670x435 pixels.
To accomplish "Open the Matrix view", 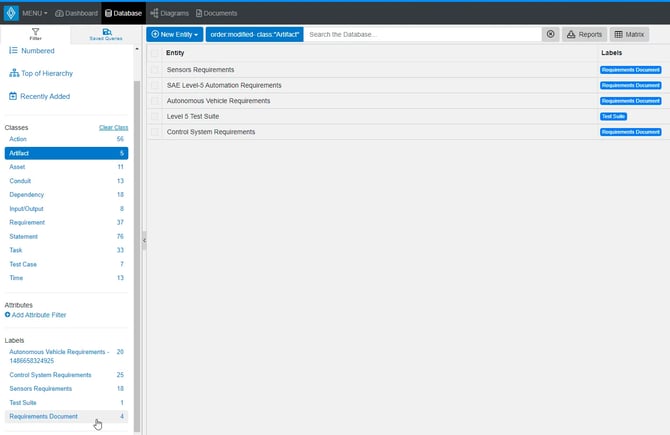I will coord(630,34).
